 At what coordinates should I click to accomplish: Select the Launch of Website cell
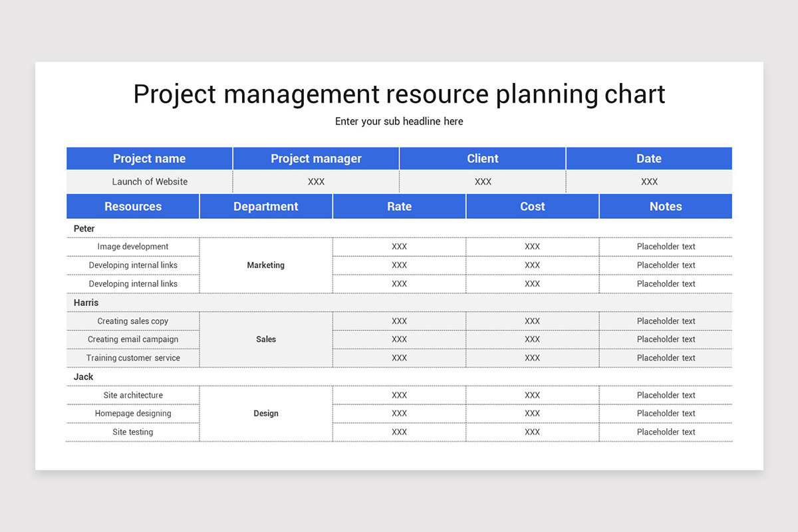[149, 181]
